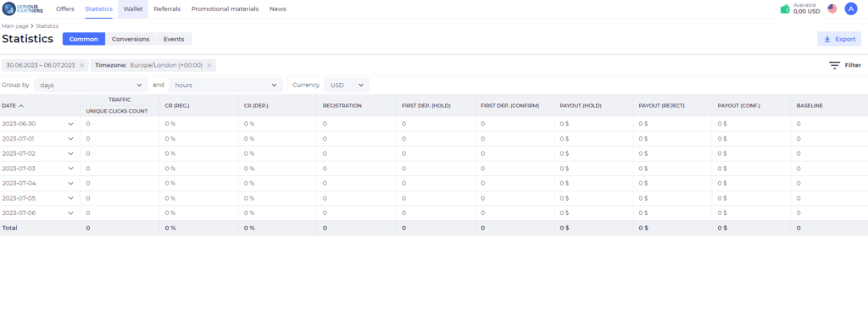Image resolution: width=868 pixels, height=315 pixels.
Task: Expand the 2023-07-04 row
Action: (70, 183)
